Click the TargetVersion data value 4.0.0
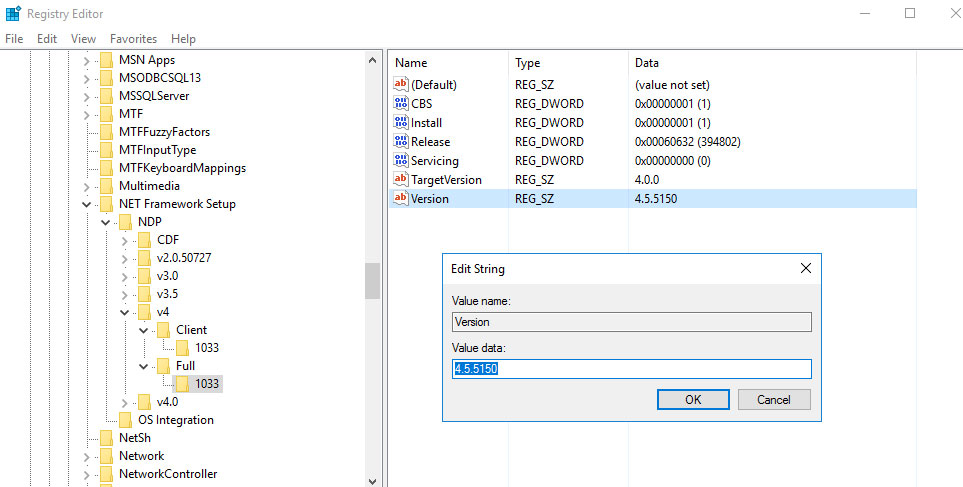Viewport: 963px width, 487px height. click(x=647, y=179)
